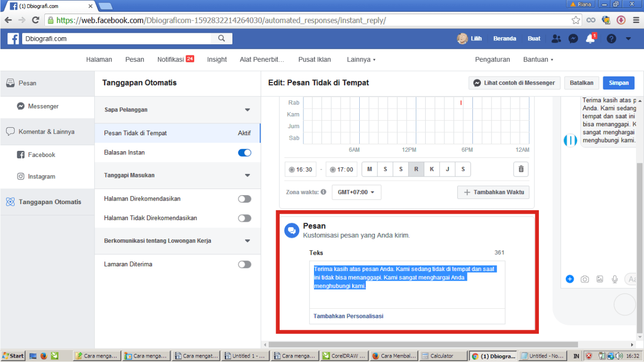This screenshot has height=362, width=644.
Task: Bookmark page with the star icon
Action: click(576, 20)
